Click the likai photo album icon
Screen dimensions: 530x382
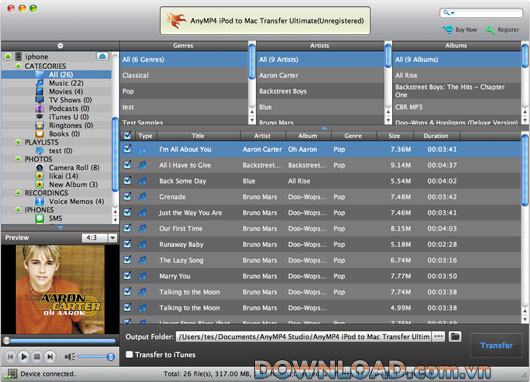[x=40, y=176]
